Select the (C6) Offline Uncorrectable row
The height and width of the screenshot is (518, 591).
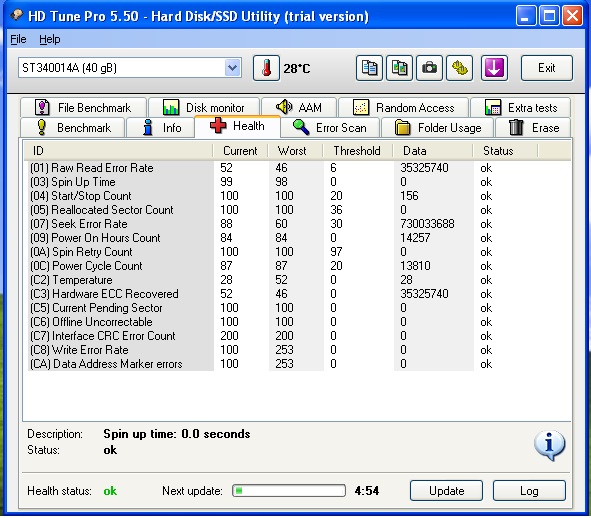(299, 322)
